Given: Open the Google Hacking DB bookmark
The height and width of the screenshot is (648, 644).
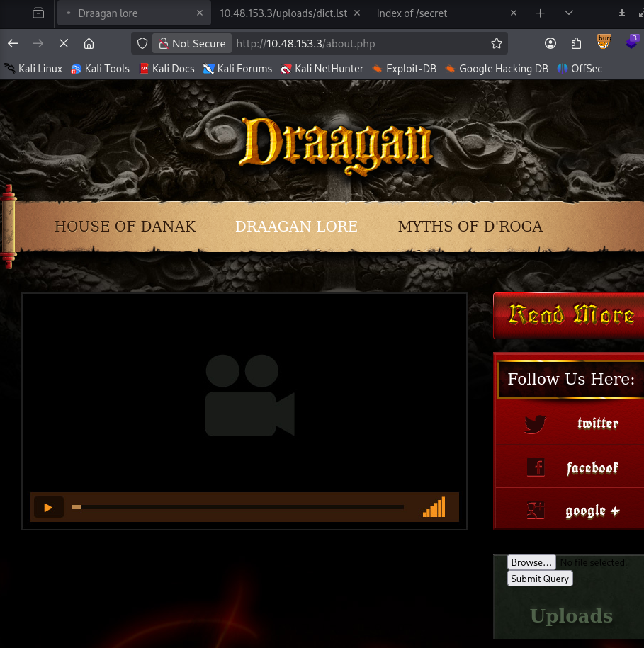Looking at the screenshot, I should click(x=497, y=69).
